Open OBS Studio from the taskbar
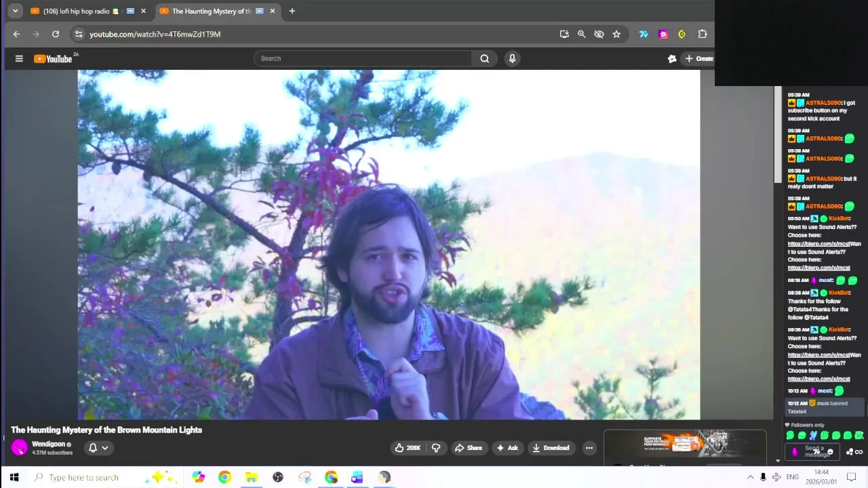 (x=278, y=477)
